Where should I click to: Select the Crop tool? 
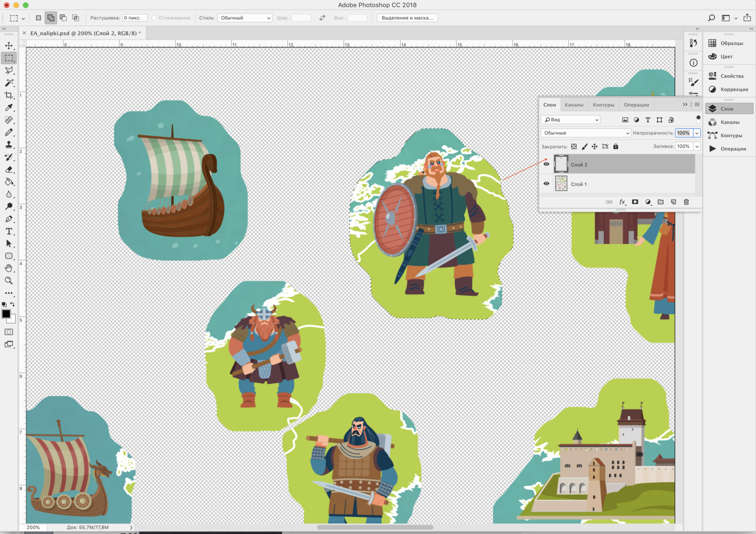pos(9,95)
